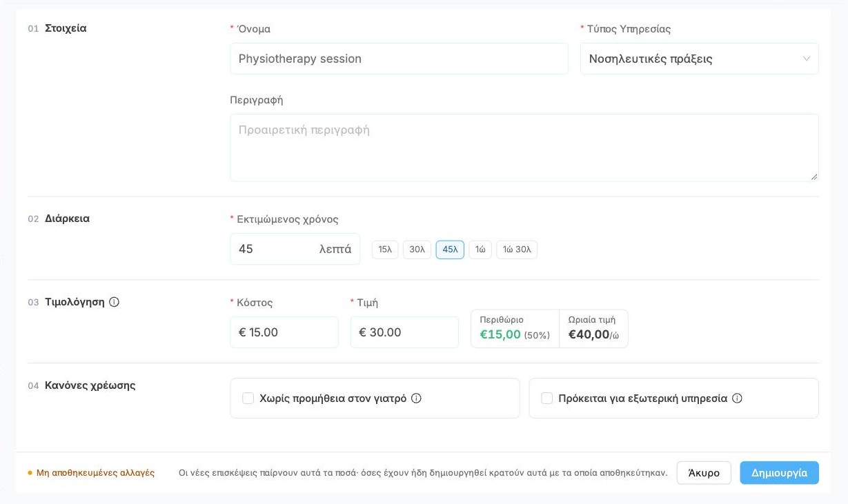Click info icon next to εξωτερική υπηρεσία
The height and width of the screenshot is (504, 848).
click(x=737, y=399)
